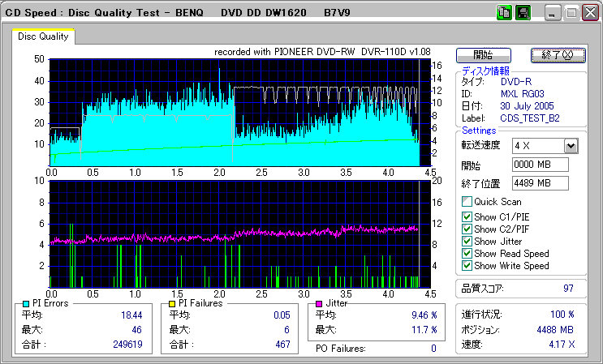Click the 4 X speed combo box

tap(537, 146)
